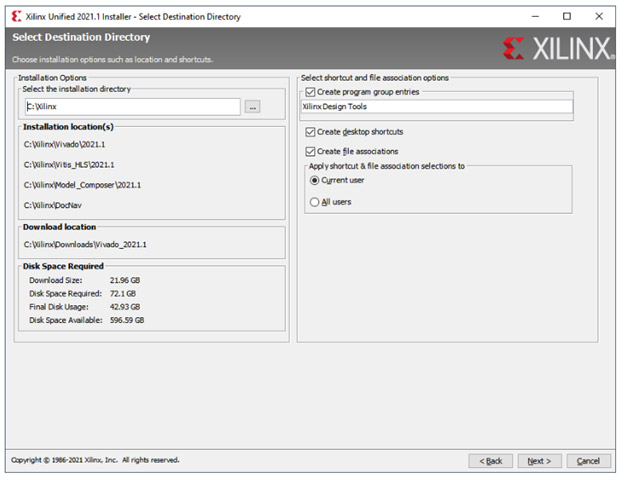The image size is (624, 480).
Task: Go to previous step with Back button
Action: click(x=490, y=461)
